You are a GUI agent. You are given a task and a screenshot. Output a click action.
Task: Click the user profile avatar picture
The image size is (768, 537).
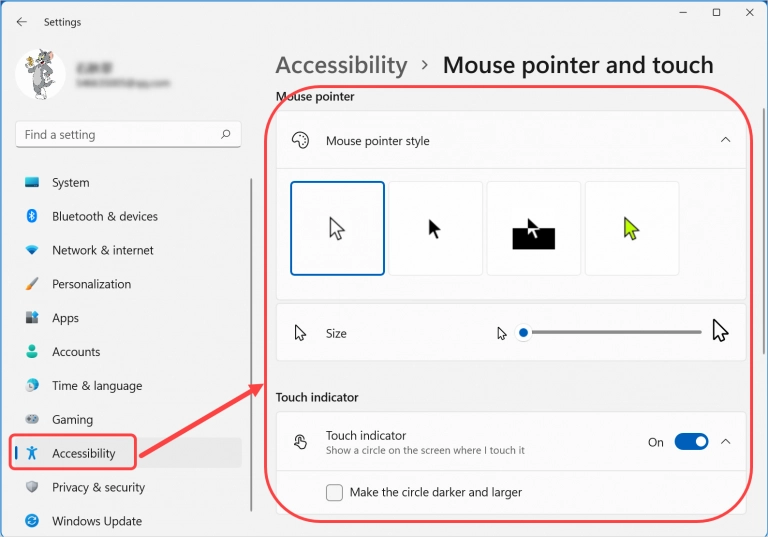point(41,74)
